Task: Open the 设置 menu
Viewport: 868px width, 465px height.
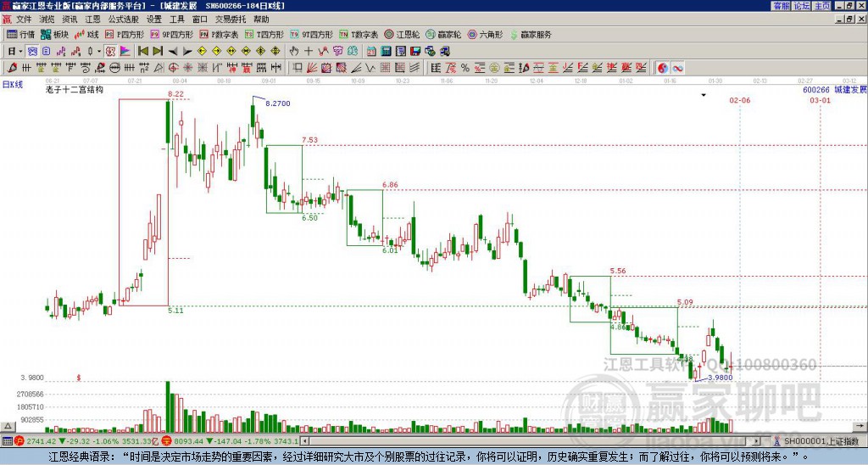Action: click(x=154, y=20)
